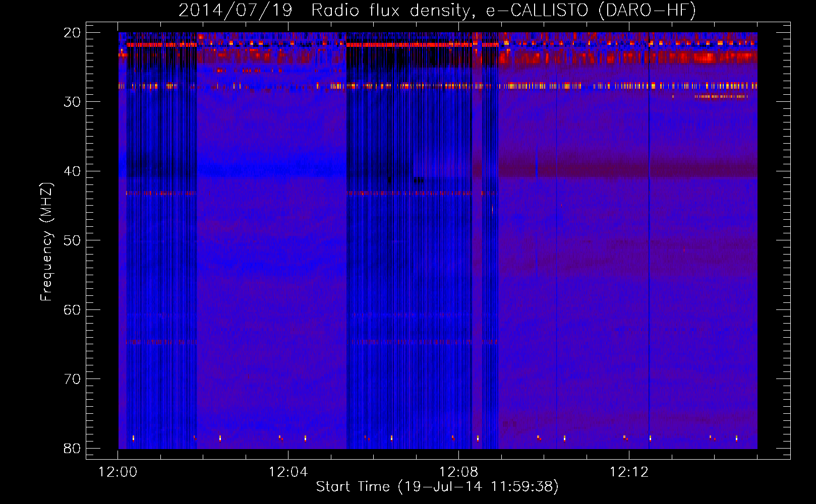This screenshot has height=504, width=816.
Task: Click the '70' frequency tick label
Action: (x=72, y=379)
